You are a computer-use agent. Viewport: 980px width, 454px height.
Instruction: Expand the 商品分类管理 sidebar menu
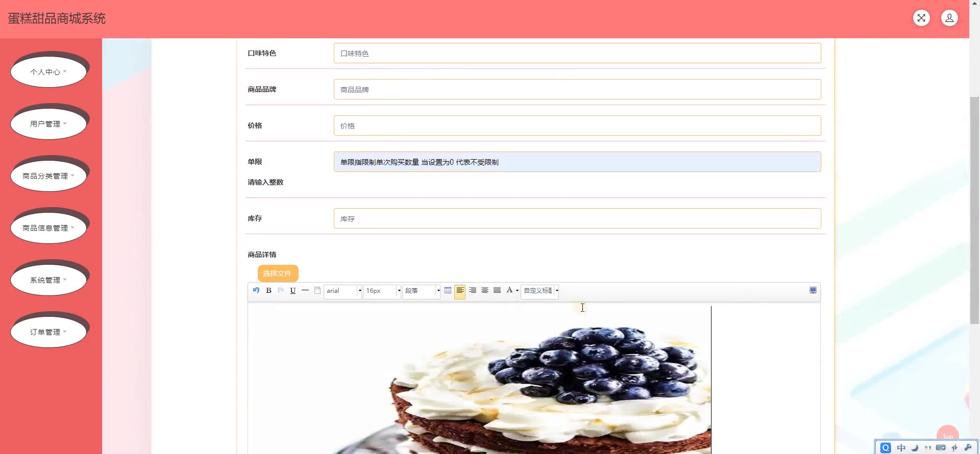point(48,176)
